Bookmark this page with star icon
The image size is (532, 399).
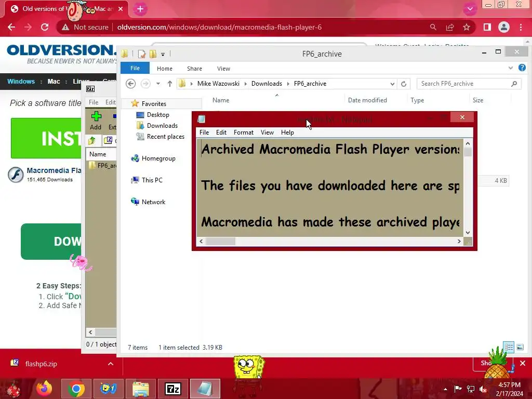[x=467, y=27]
